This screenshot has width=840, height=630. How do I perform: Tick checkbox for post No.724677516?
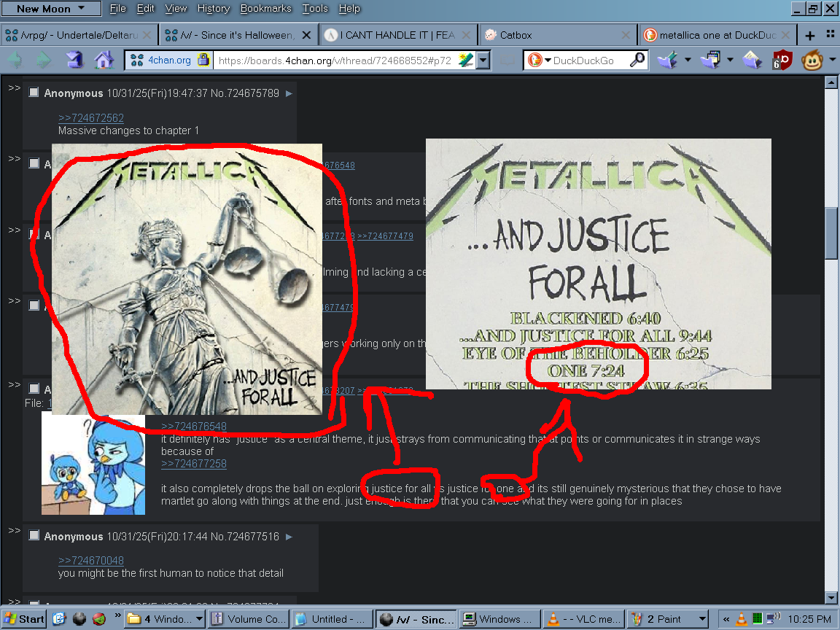(x=34, y=534)
